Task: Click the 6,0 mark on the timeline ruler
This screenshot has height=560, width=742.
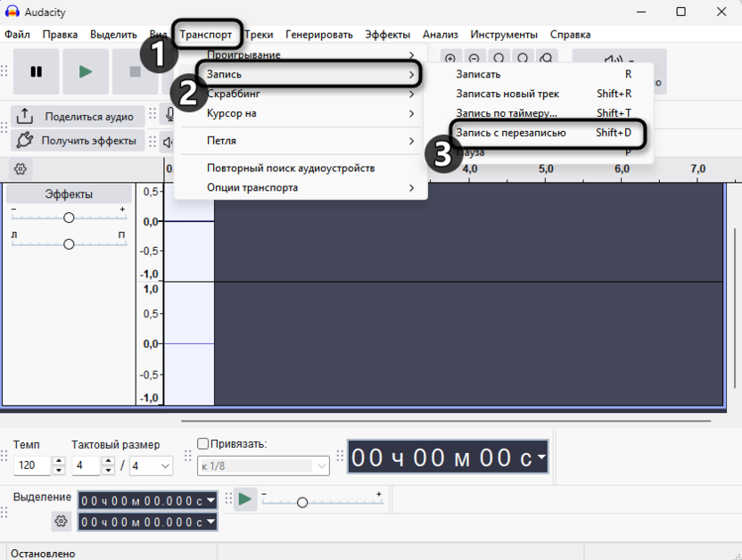Action: (x=622, y=169)
